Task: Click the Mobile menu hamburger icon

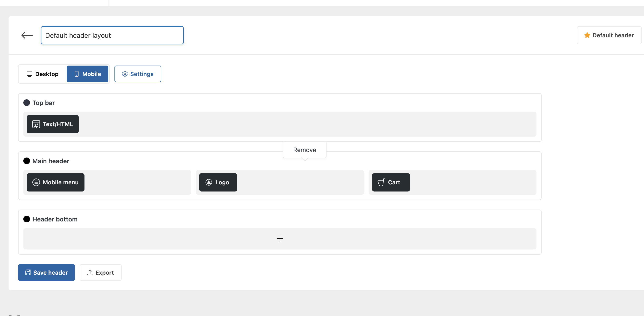Action: [x=36, y=182]
